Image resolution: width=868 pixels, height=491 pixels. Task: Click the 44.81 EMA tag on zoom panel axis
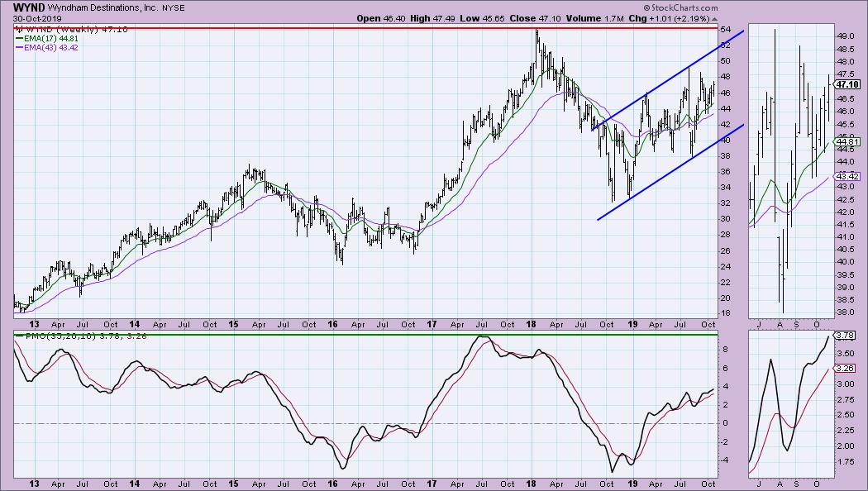tap(847, 141)
